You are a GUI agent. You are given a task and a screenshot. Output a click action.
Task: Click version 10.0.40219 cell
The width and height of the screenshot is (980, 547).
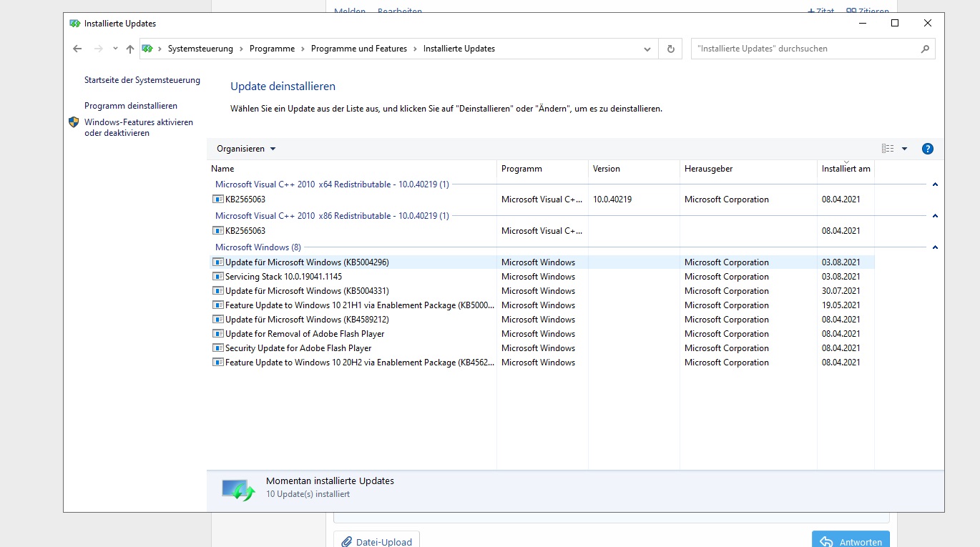point(612,199)
